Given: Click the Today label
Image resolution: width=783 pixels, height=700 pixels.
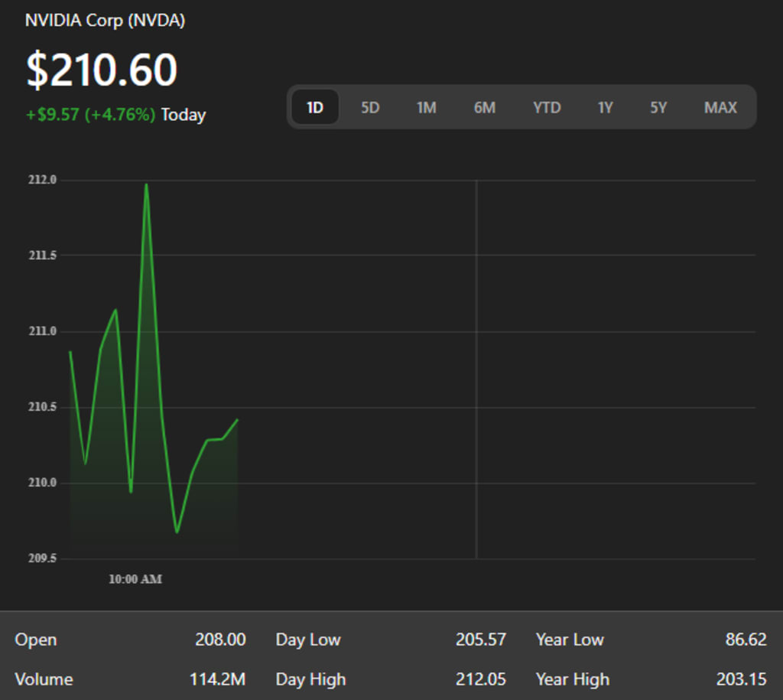Looking at the screenshot, I should [x=184, y=115].
